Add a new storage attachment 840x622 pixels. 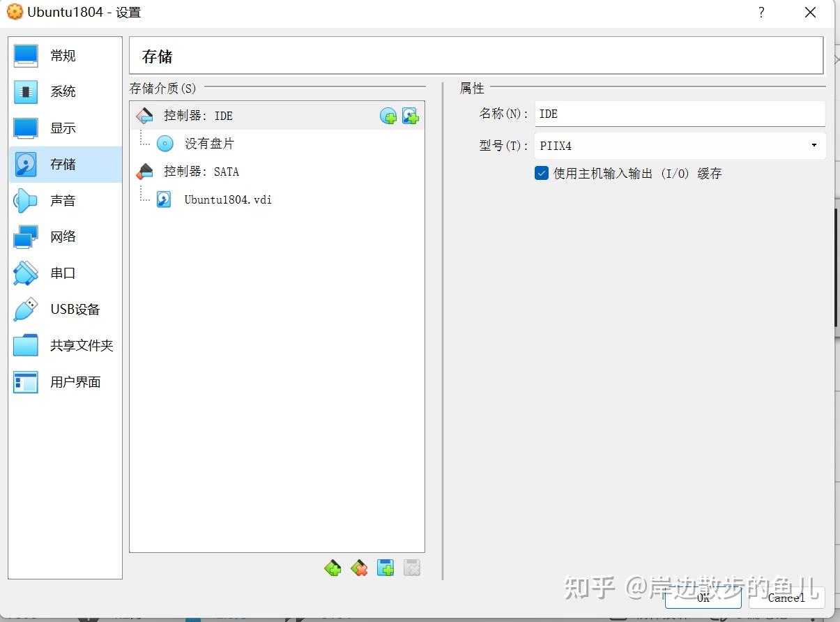[385, 568]
